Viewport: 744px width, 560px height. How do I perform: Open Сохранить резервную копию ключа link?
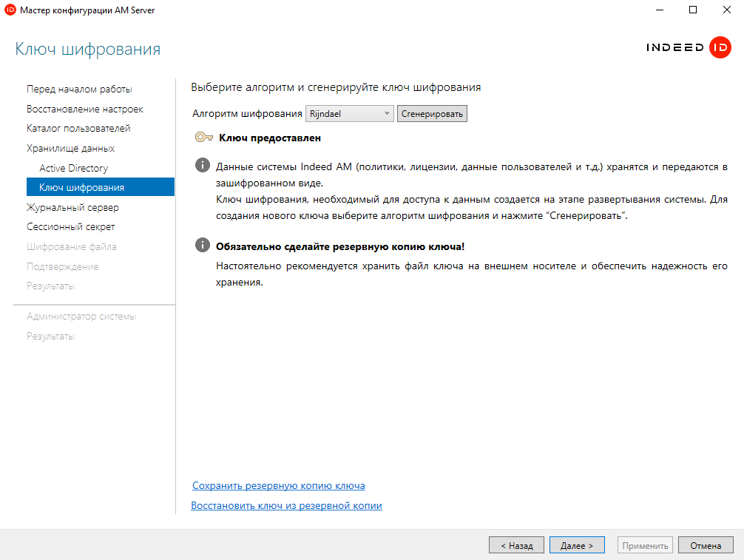278,486
